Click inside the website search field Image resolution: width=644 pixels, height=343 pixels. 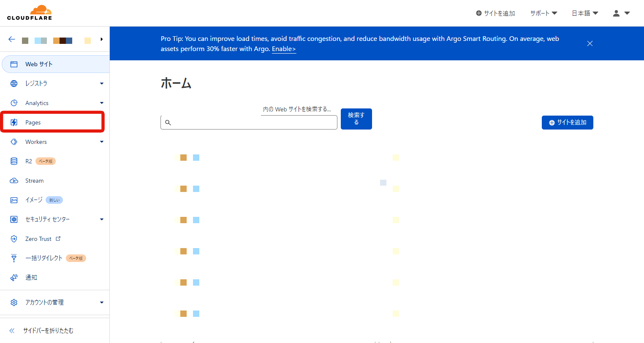click(x=249, y=122)
